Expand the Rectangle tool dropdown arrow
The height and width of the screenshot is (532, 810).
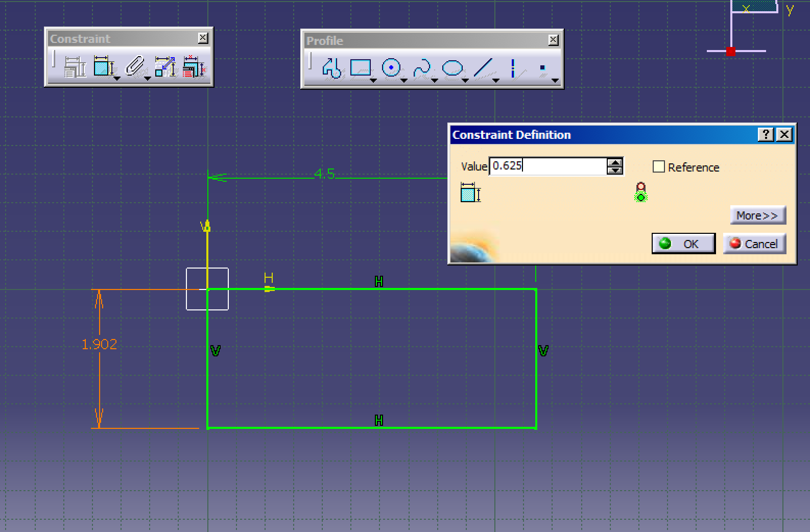[x=373, y=80]
